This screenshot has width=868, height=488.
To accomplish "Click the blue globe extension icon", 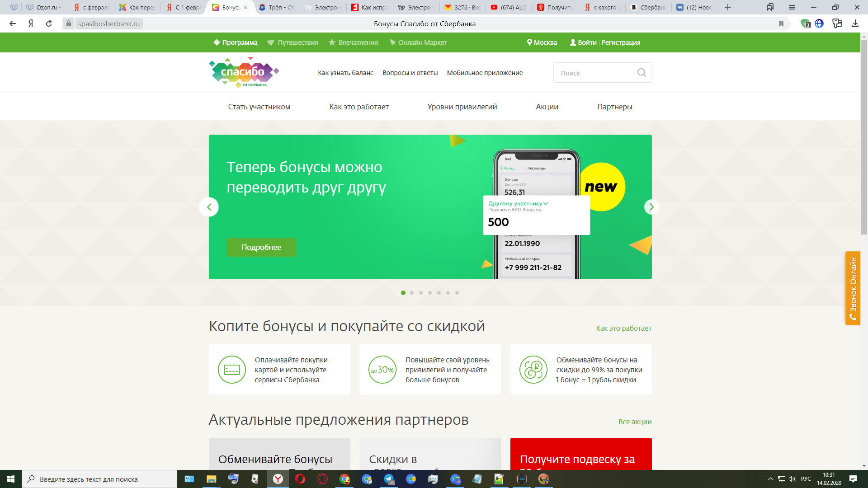I will [x=819, y=23].
